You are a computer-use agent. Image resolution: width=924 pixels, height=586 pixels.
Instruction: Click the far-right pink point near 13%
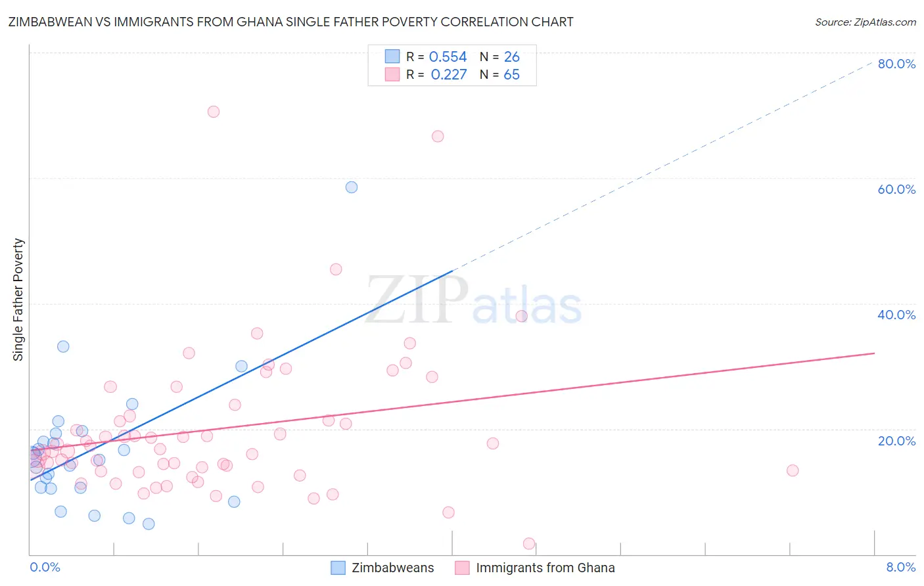(x=793, y=470)
